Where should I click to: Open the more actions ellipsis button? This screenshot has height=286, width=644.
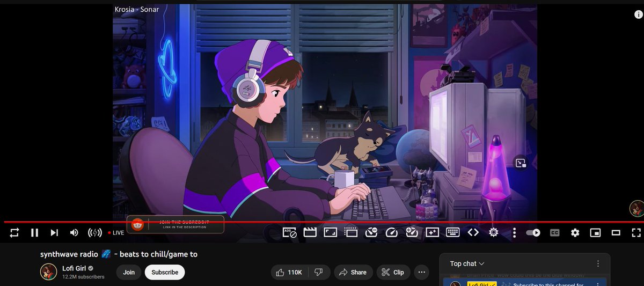422,272
